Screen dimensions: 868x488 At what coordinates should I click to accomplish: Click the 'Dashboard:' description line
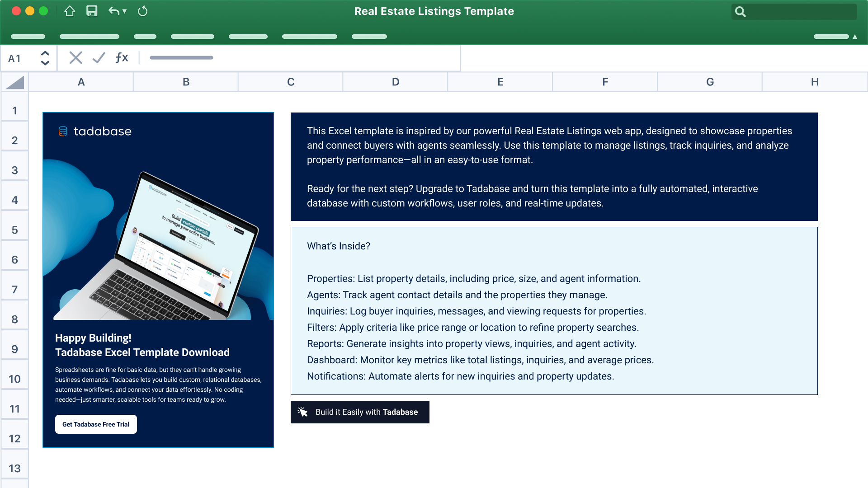pos(481,360)
